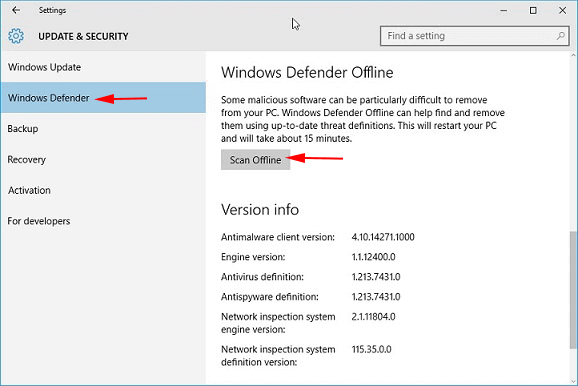Click the Version info heading
This screenshot has height=386, width=578.
pos(260,210)
